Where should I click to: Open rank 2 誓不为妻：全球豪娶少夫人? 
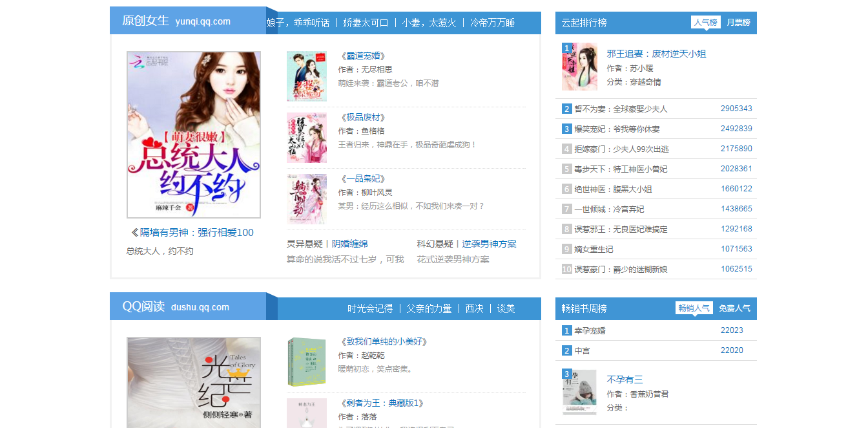(x=621, y=109)
